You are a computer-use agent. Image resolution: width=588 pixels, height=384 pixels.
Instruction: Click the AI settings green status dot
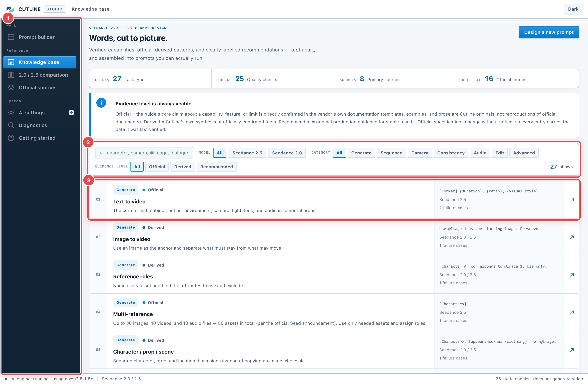pos(71,113)
